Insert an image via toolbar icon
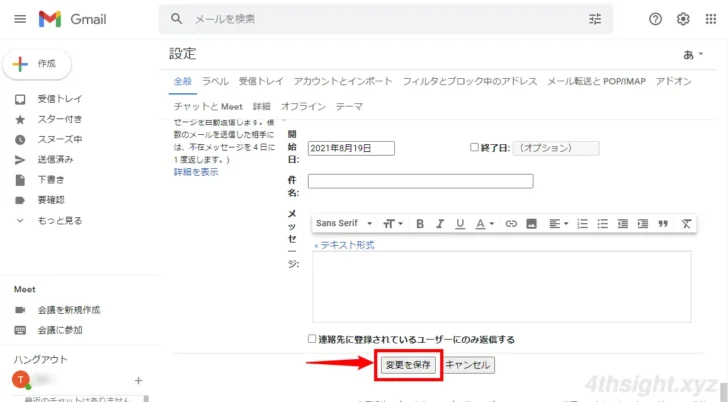The width and height of the screenshot is (728, 402). coord(531,224)
